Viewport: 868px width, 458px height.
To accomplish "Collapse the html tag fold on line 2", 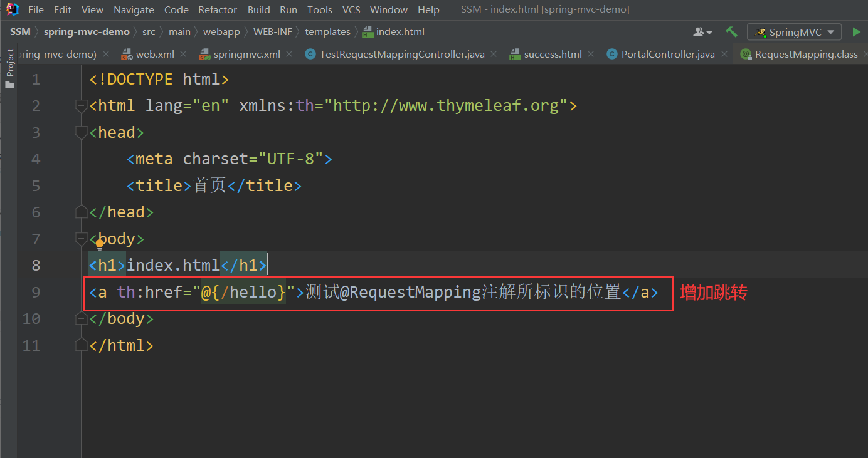I will coord(81,106).
